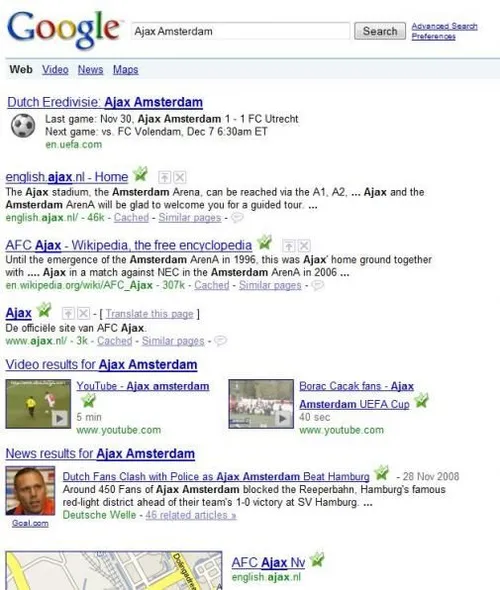Screen dimensions: 500x590
Task: Open the 46 related articles link
Action: tap(191, 515)
